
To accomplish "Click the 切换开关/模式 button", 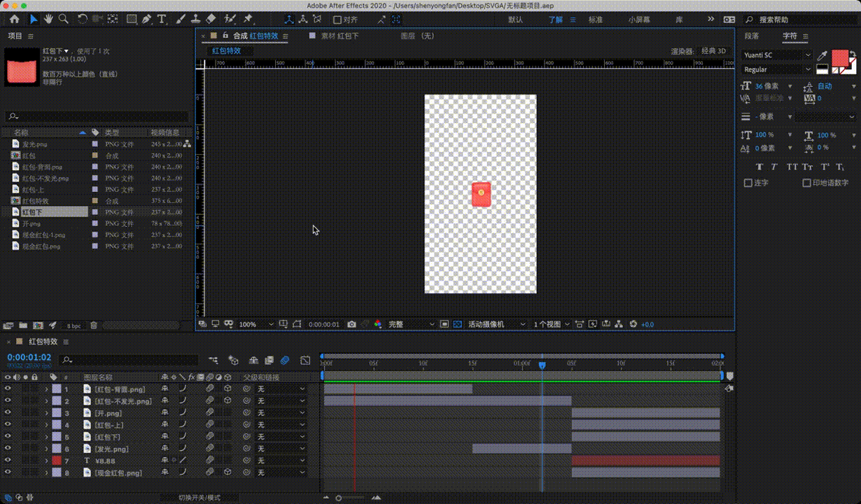I will click(x=199, y=498).
